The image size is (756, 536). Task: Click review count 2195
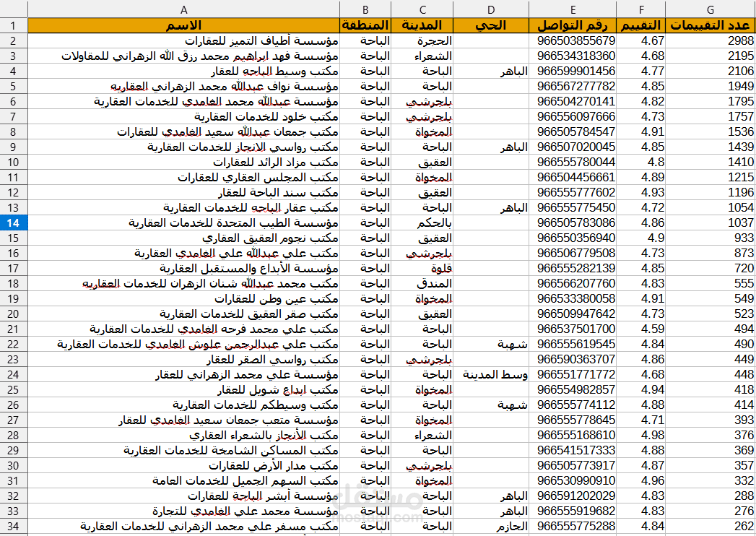point(711,56)
